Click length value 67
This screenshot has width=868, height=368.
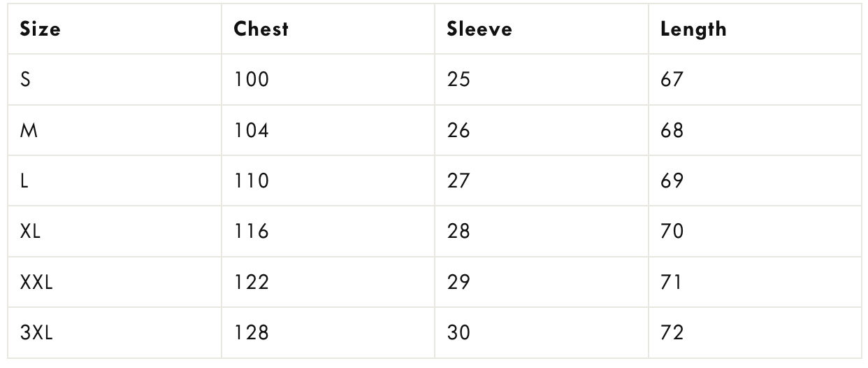point(672,80)
